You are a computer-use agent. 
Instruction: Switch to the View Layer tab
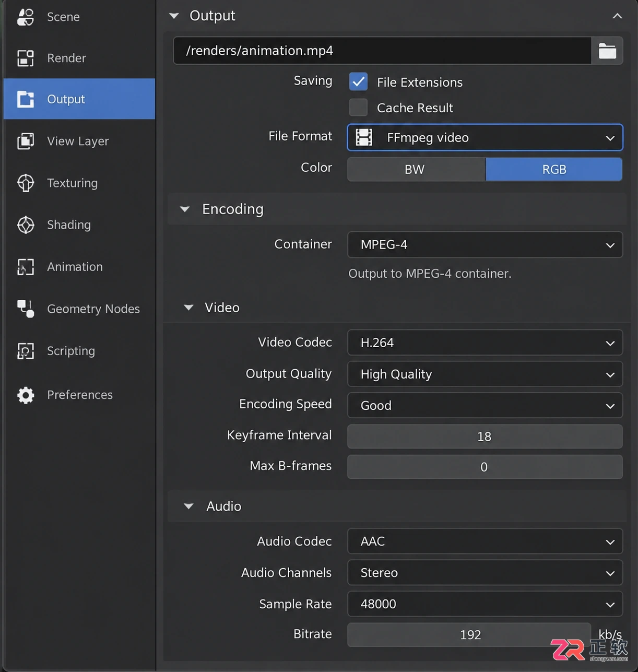pos(79,141)
